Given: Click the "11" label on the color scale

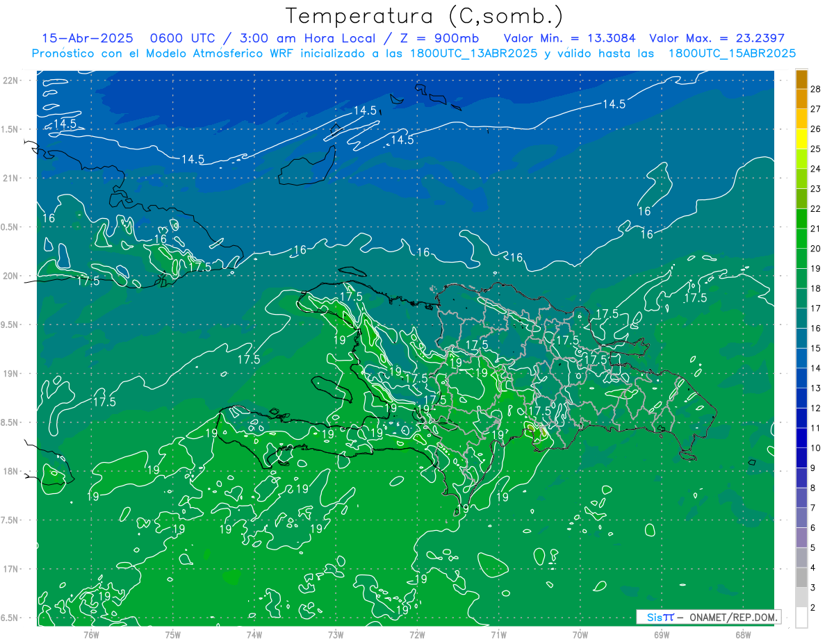Looking at the screenshot, I should (816, 428).
